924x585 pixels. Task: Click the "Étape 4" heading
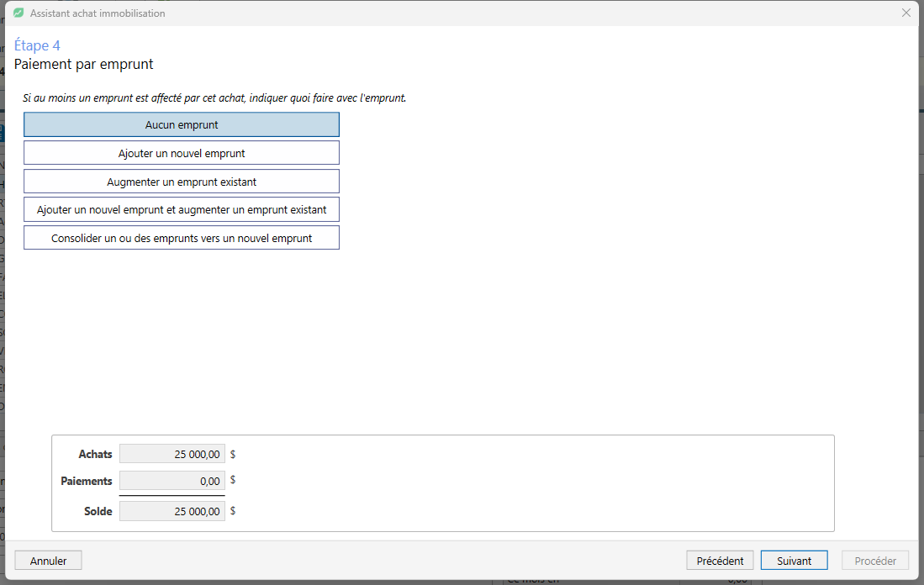point(37,45)
